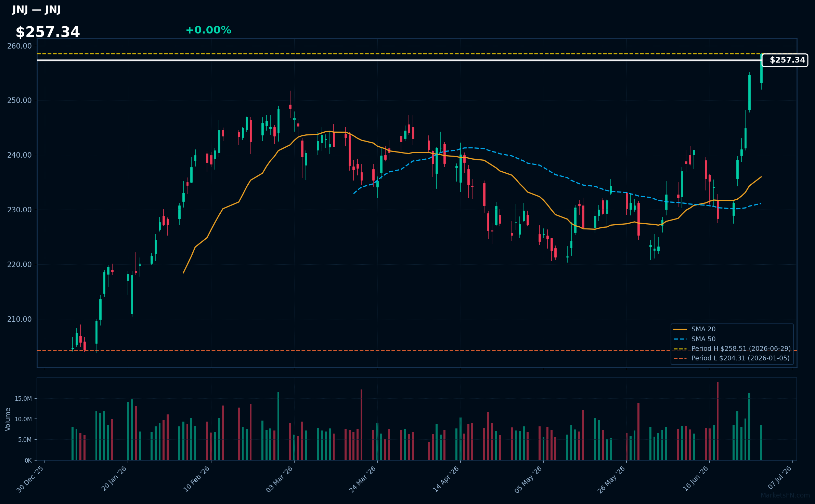Click the 26 May '26 date label

pyautogui.click(x=612, y=479)
